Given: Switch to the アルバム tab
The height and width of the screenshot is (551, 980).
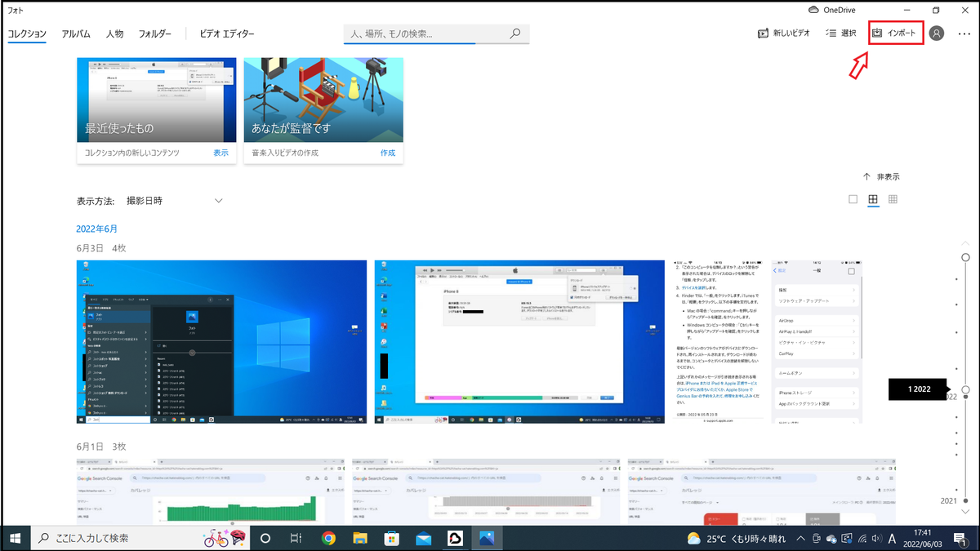Looking at the screenshot, I should click(x=76, y=34).
